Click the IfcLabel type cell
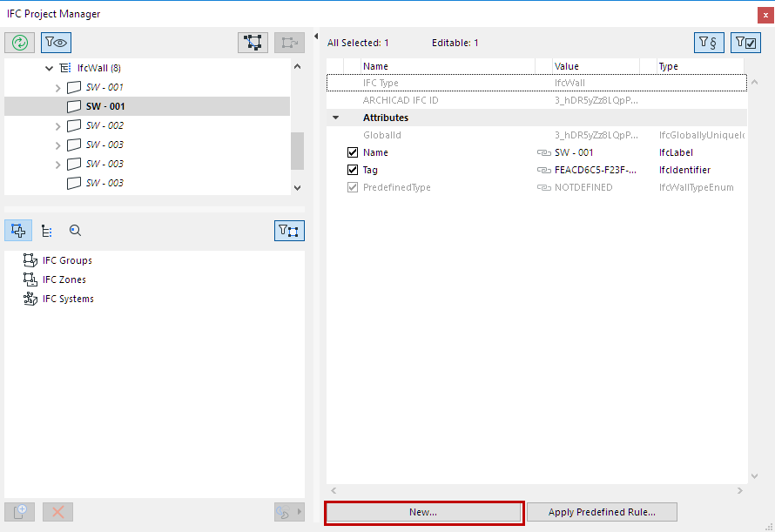Viewport: 775px width, 532px height. click(676, 152)
